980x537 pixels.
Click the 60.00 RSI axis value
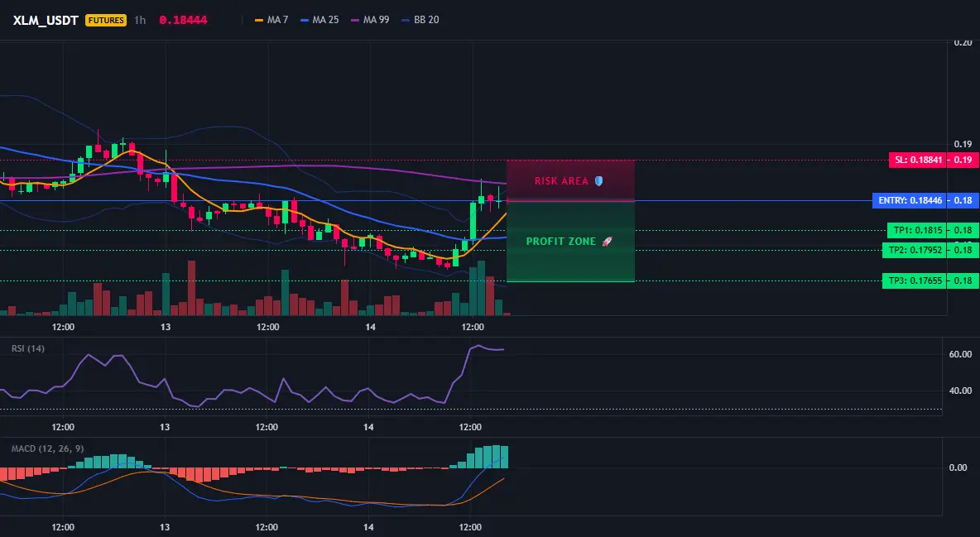pyautogui.click(x=961, y=354)
